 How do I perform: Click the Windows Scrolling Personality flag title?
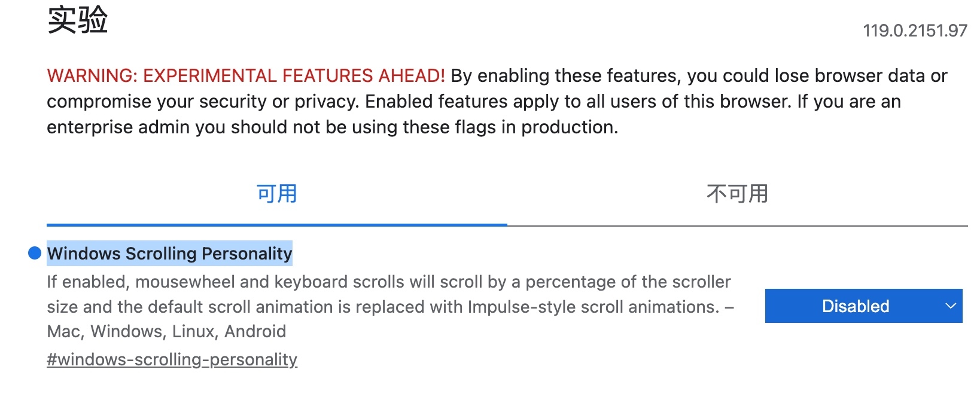pos(170,254)
